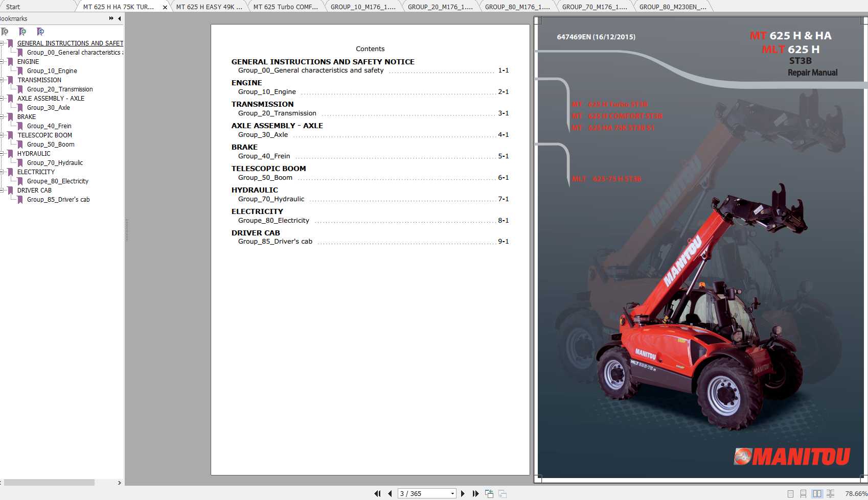The height and width of the screenshot is (500, 868).
Task: Switch to MT 625 H EASY 49K tab
Action: click(x=209, y=7)
